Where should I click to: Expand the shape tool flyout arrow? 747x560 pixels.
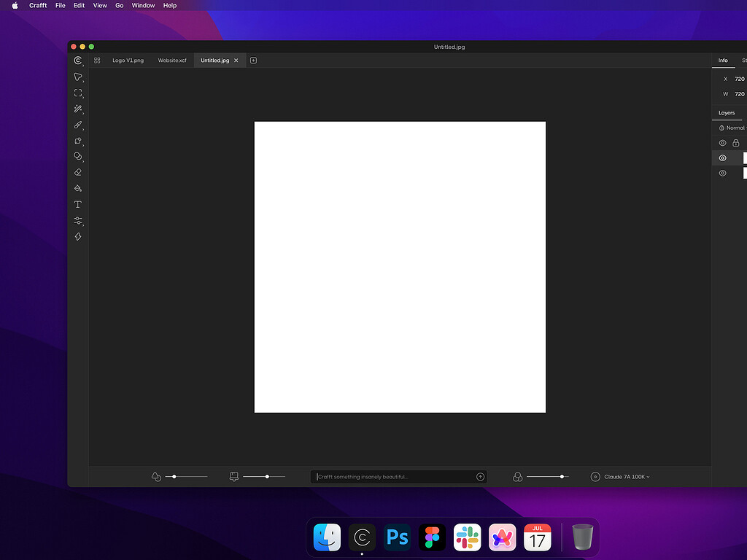[x=83, y=146]
